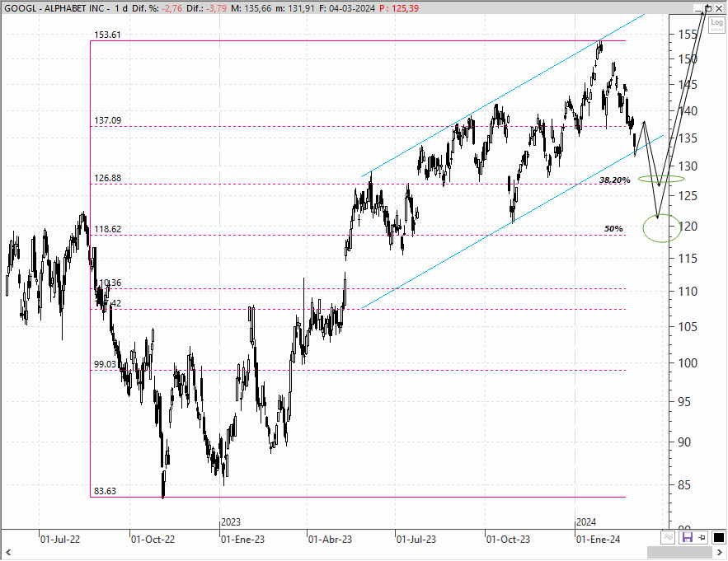Click the Dif. % value -2,76

coord(172,8)
